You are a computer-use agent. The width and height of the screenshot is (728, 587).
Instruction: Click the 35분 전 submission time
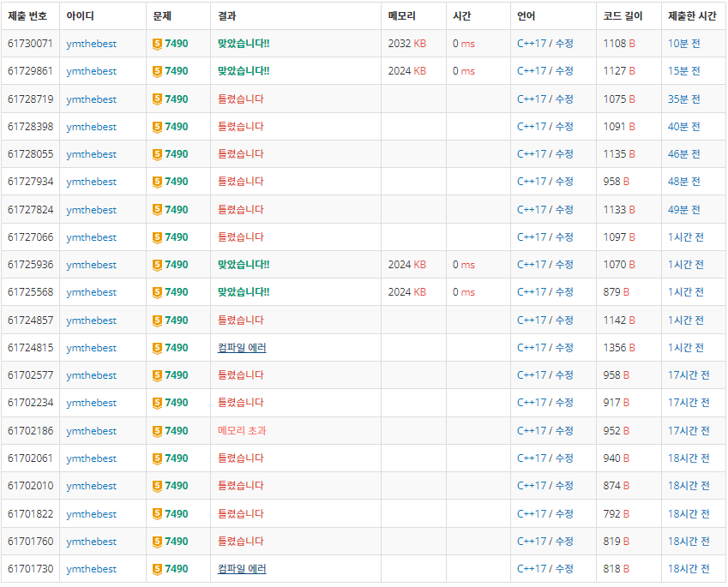coord(683,99)
